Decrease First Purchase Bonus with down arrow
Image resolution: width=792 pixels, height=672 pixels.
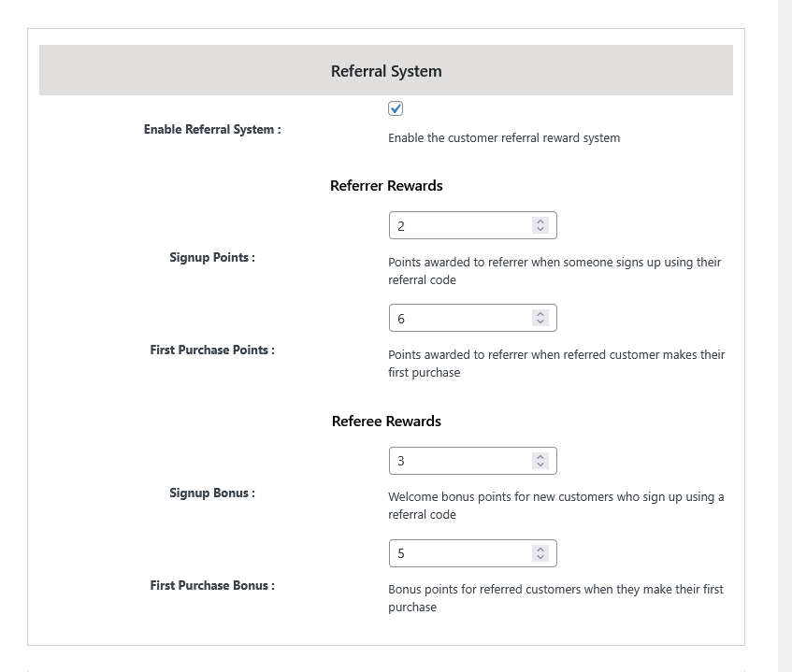(540, 557)
